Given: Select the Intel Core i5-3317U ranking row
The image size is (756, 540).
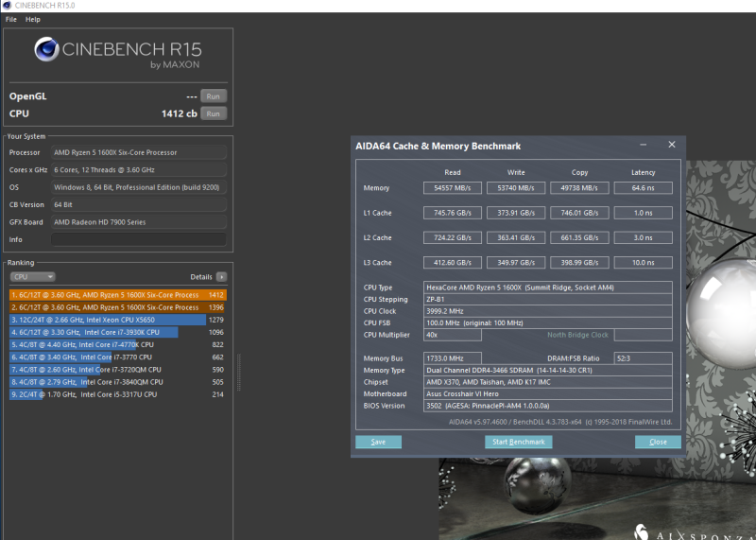Looking at the screenshot, I should click(x=117, y=394).
